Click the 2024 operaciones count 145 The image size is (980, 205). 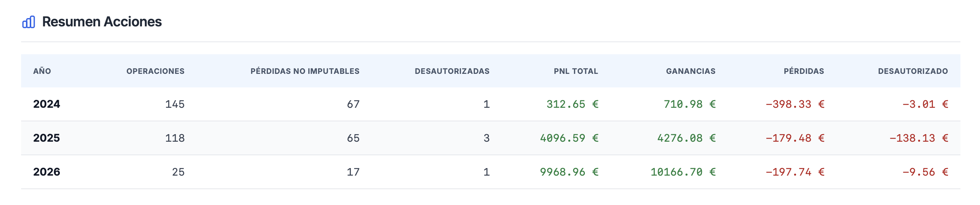click(x=175, y=104)
